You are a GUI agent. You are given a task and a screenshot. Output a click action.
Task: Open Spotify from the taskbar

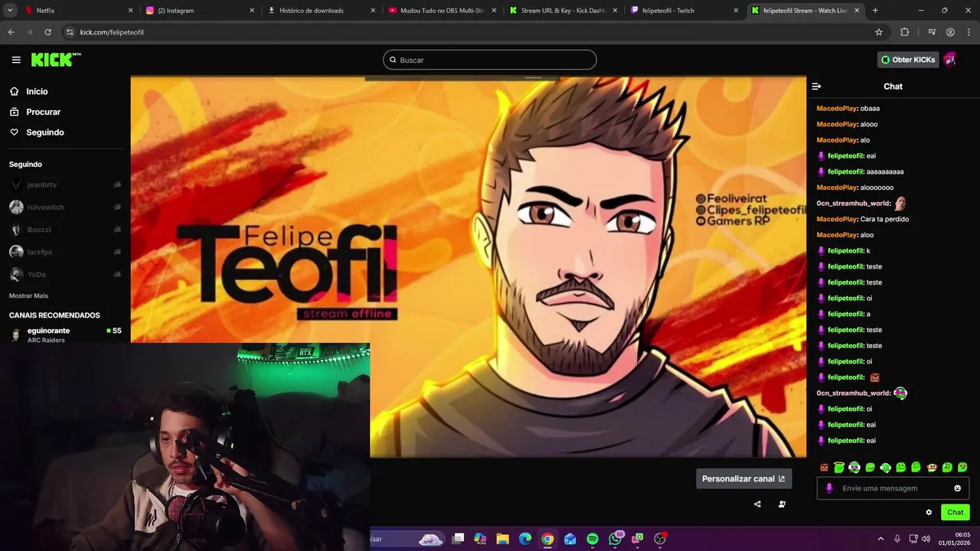tap(593, 539)
